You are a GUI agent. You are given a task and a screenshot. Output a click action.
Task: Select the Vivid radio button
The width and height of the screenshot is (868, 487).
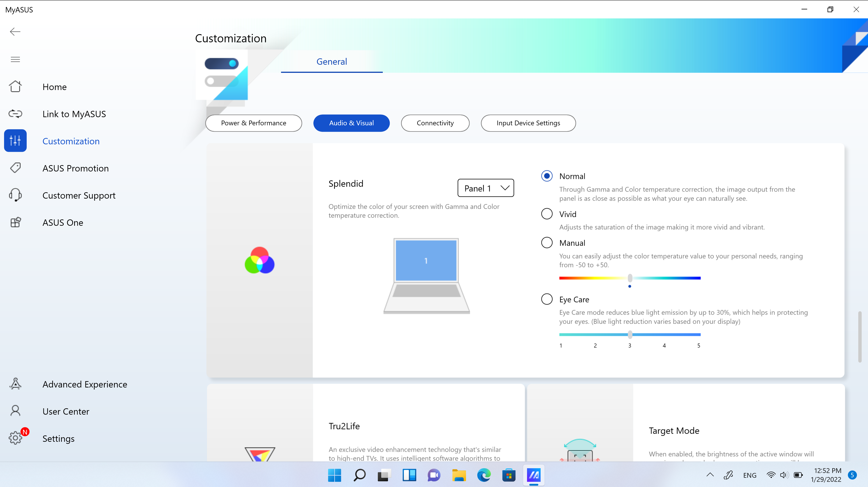click(546, 214)
